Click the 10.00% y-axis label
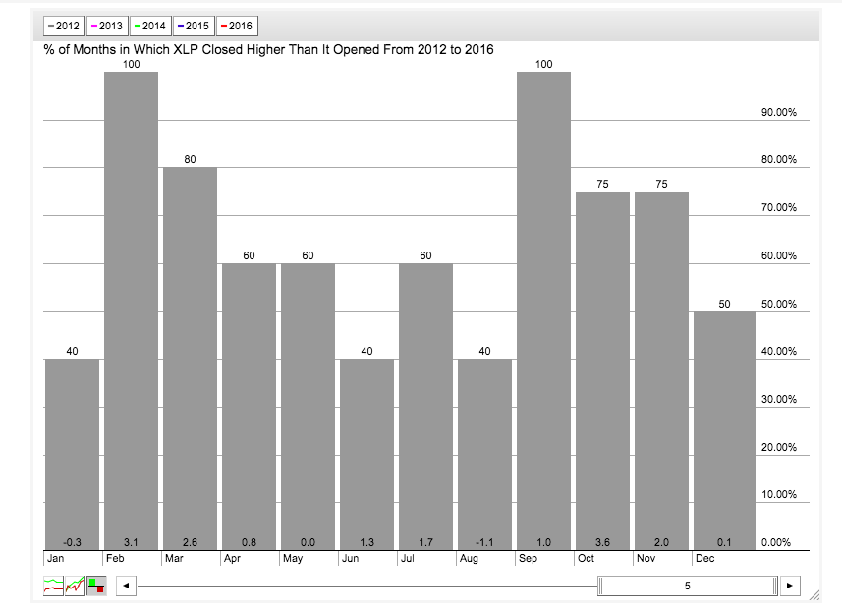 (x=779, y=494)
